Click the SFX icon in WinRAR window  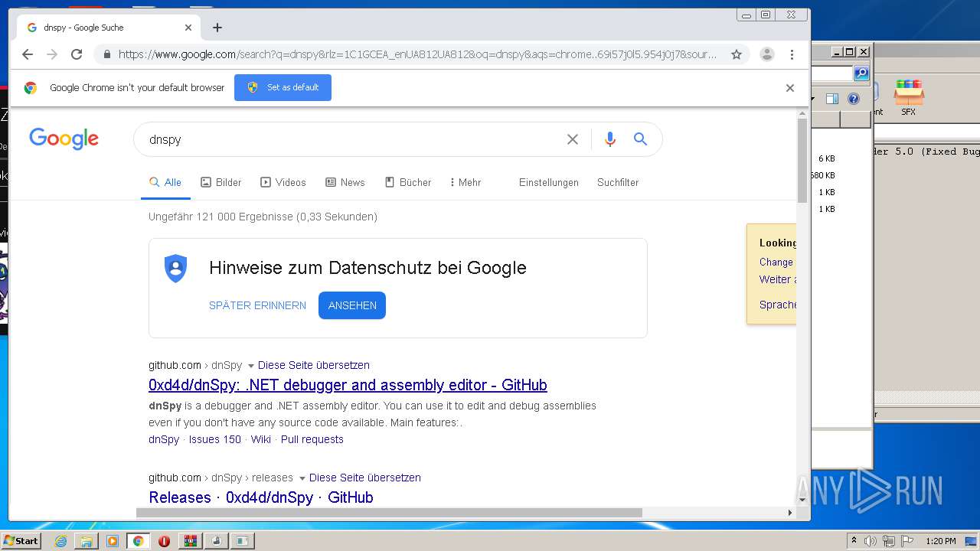tap(909, 97)
